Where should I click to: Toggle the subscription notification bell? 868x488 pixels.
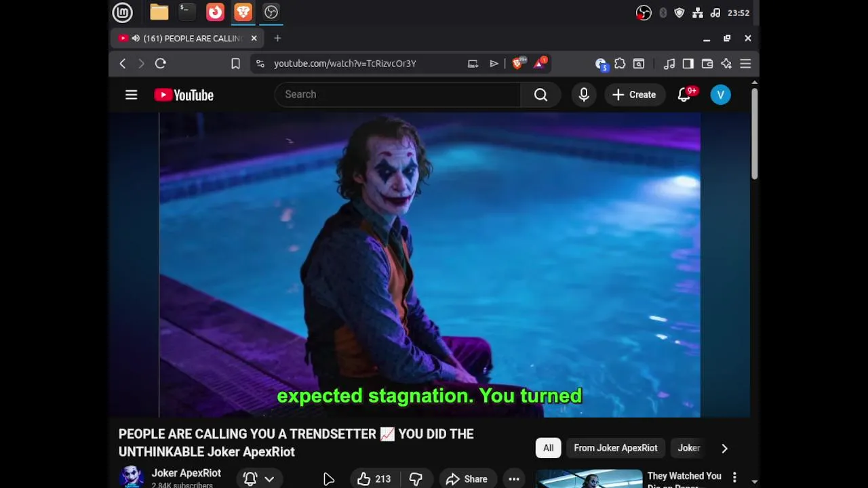click(250, 479)
